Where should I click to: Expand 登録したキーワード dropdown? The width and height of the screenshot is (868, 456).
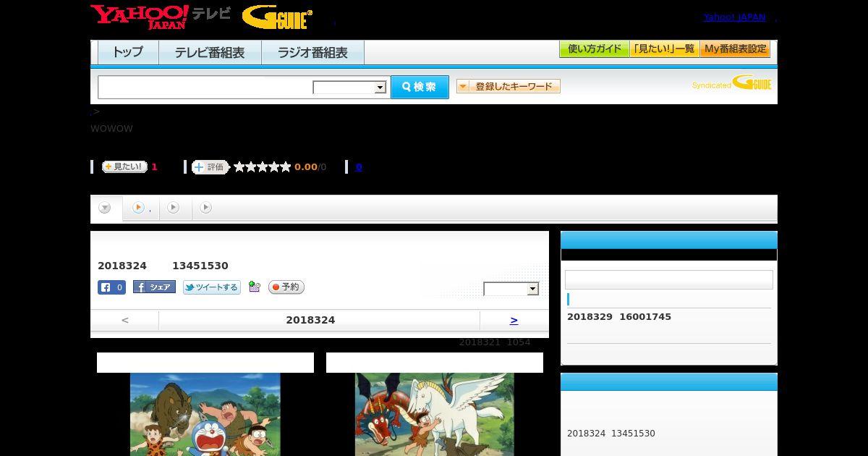[509, 86]
